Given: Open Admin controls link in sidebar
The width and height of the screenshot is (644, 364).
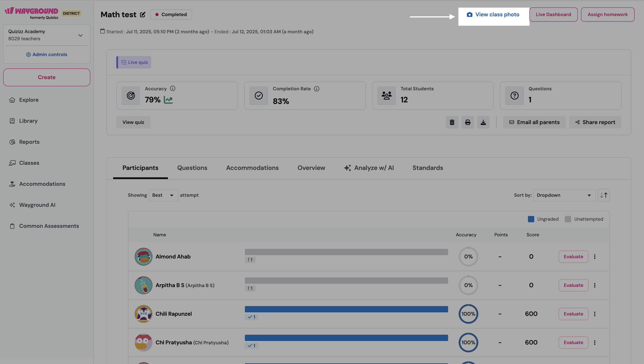Looking at the screenshot, I should (x=47, y=55).
